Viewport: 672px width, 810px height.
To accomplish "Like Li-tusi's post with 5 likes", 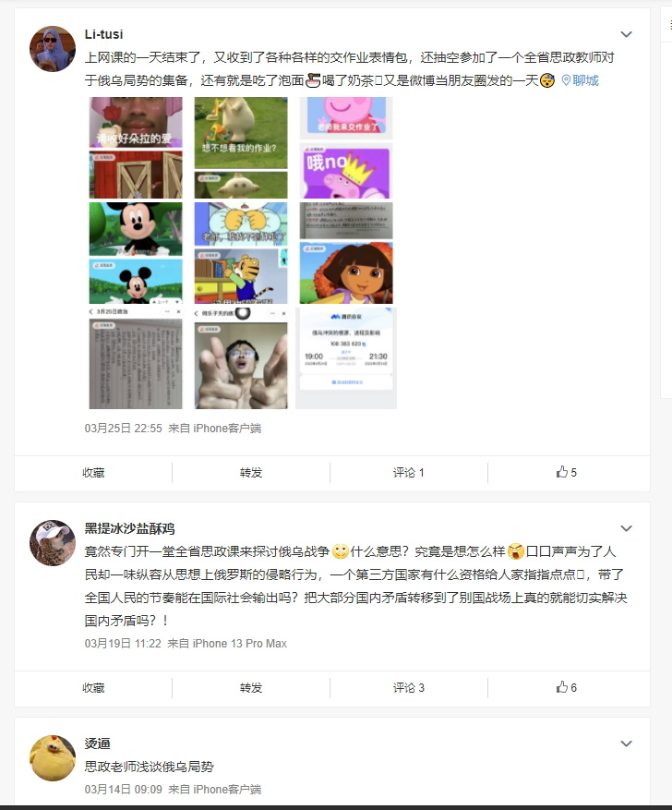I will click(566, 472).
